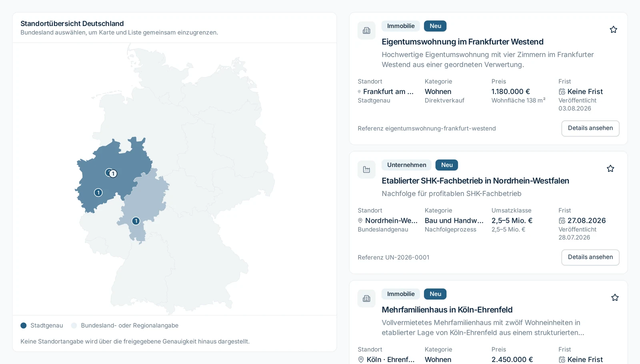This screenshot has height=364, width=640.
Task: Click Bau und Handw... category value
Action: coord(454,220)
